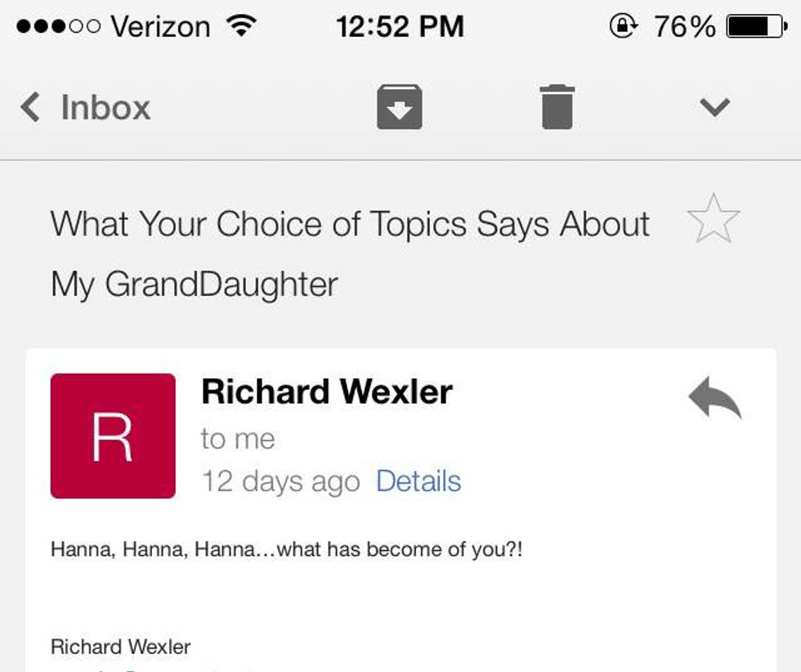Tap the back chevron beside Inbox

30,107
